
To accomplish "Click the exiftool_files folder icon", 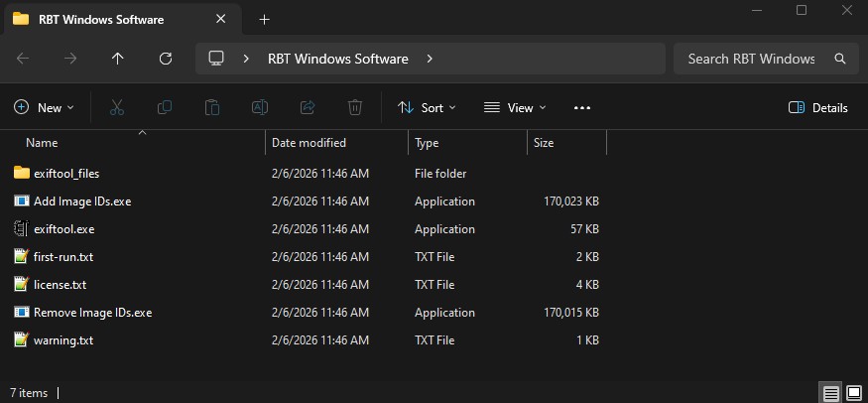I will [22, 174].
